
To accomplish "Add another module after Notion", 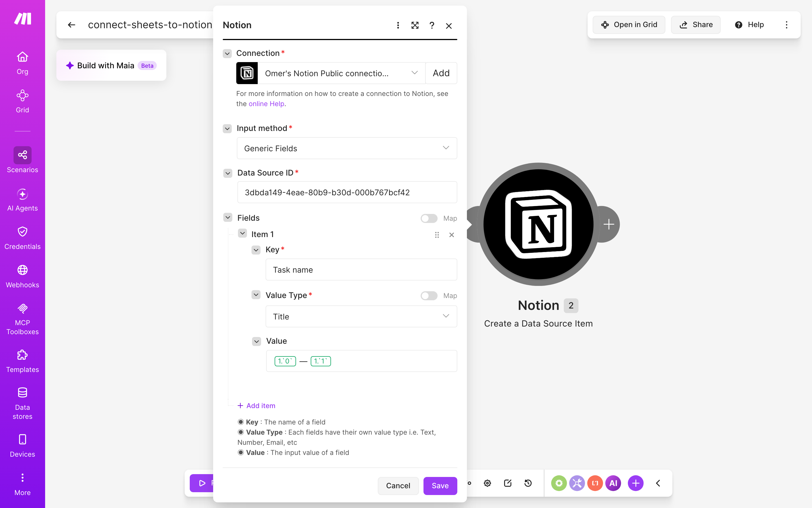I will (609, 224).
